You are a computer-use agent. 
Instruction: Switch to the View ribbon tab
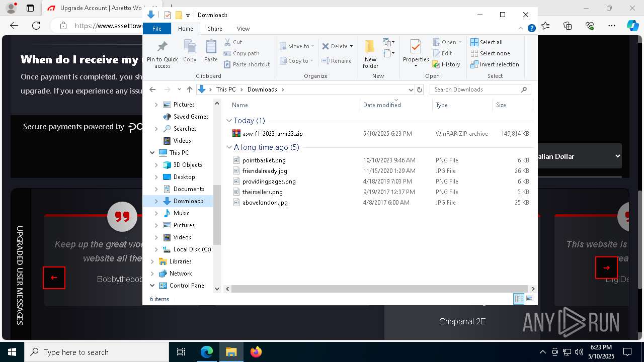pos(243,29)
